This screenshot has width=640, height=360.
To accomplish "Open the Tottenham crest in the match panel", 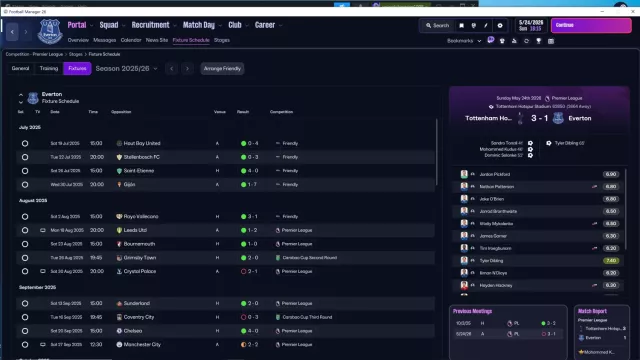I will pyautogui.click(x=520, y=118).
